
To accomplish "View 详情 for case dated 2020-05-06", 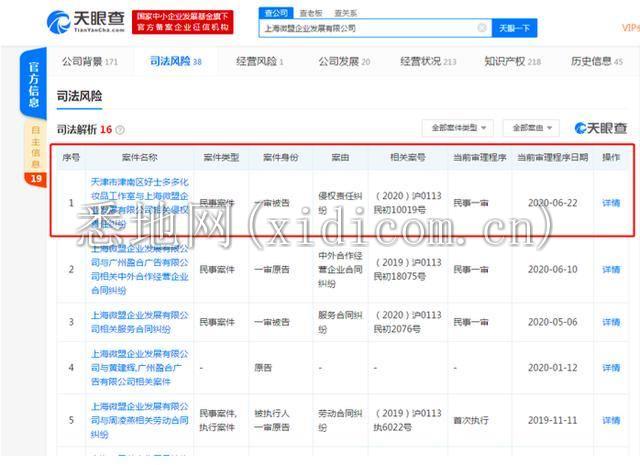I will coord(611,322).
